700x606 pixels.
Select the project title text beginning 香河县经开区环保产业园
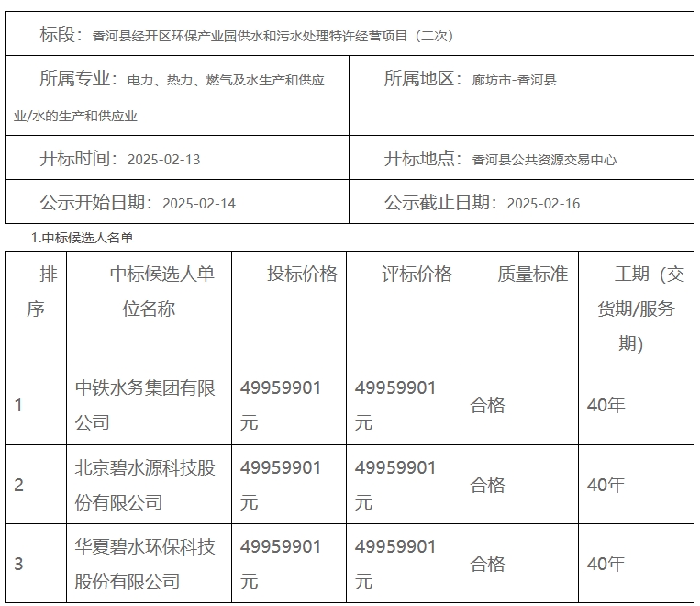(x=272, y=36)
